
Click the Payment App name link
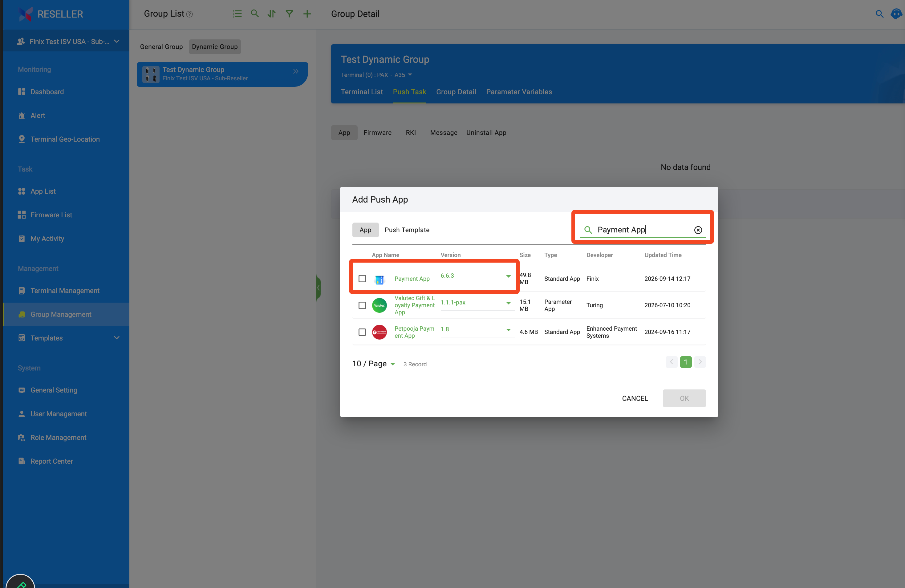point(412,279)
